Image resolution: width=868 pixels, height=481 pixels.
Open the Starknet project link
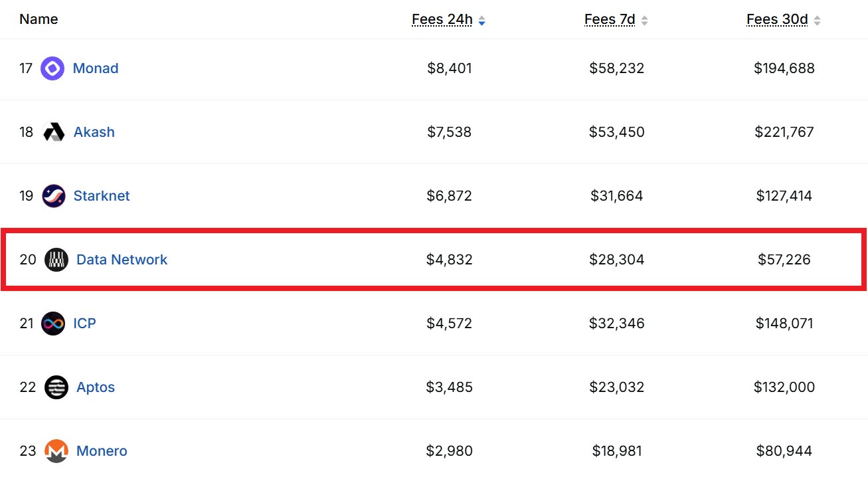click(102, 196)
